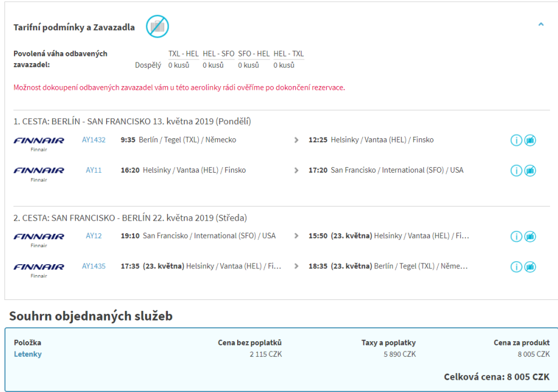Click no-baggage icon for flight AY12
The height and width of the screenshot is (392, 558).
(530, 236)
